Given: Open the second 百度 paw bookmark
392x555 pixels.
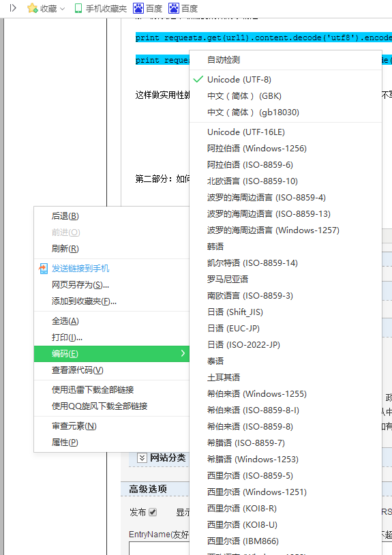Looking at the screenshot, I should click(x=183, y=8).
